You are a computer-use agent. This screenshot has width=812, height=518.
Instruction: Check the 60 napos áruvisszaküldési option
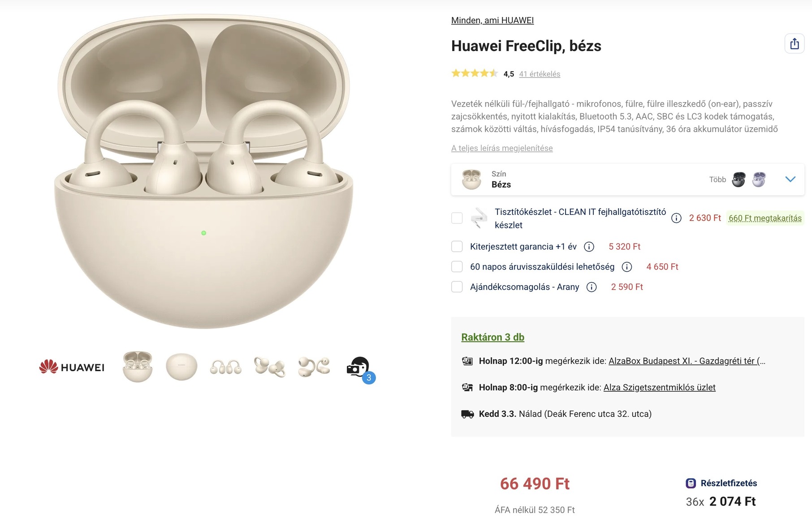457,267
